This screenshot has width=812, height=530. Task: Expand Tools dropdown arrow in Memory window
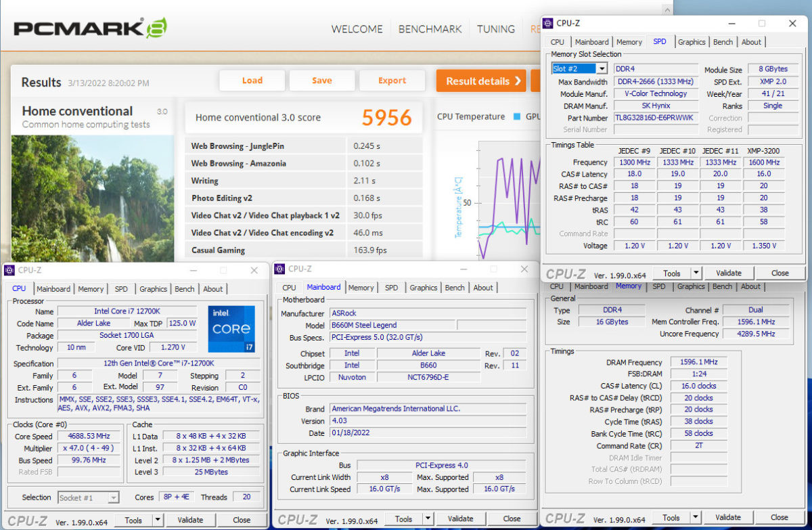pyautogui.click(x=696, y=518)
